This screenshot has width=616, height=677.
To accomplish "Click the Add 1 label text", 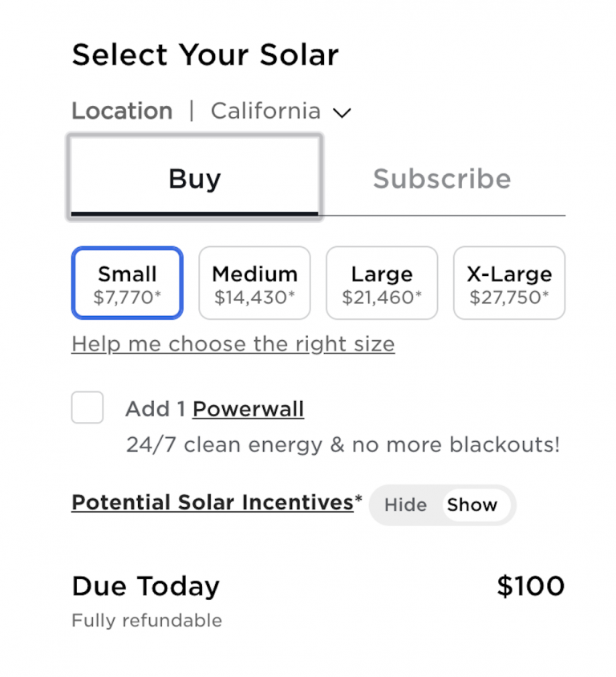I will coord(156,409).
